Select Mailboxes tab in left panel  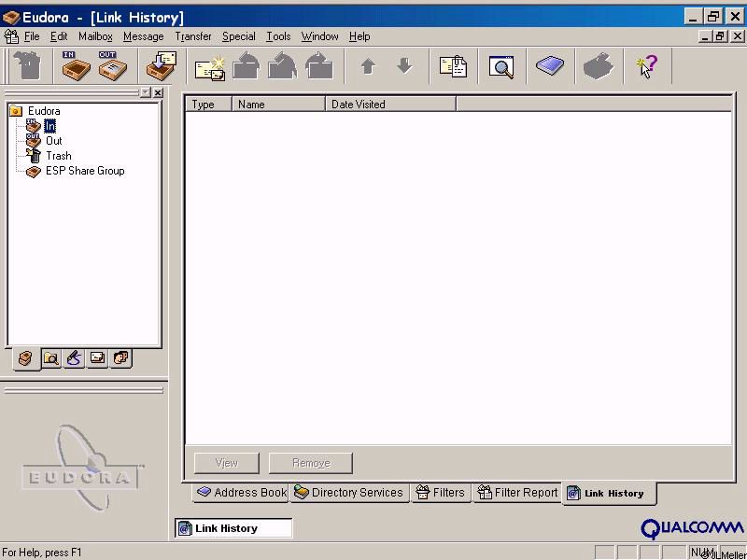[26, 358]
